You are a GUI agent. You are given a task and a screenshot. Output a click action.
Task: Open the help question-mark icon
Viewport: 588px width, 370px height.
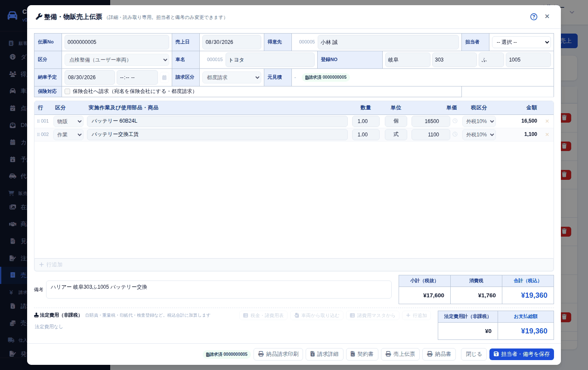coord(534,17)
